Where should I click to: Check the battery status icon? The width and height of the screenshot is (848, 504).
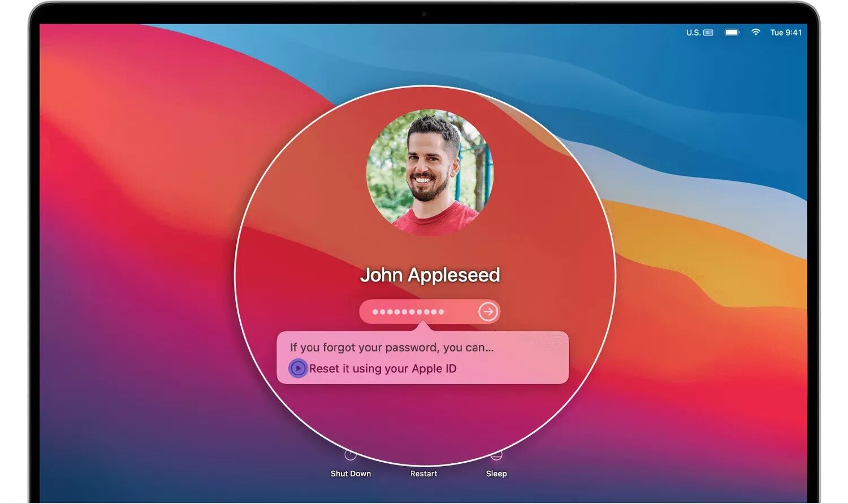pyautogui.click(x=732, y=32)
